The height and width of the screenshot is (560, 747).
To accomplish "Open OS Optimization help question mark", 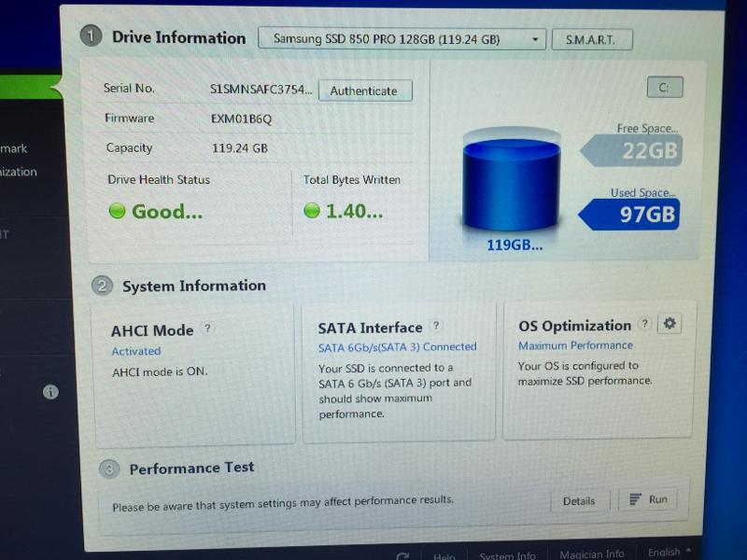I will [x=644, y=324].
